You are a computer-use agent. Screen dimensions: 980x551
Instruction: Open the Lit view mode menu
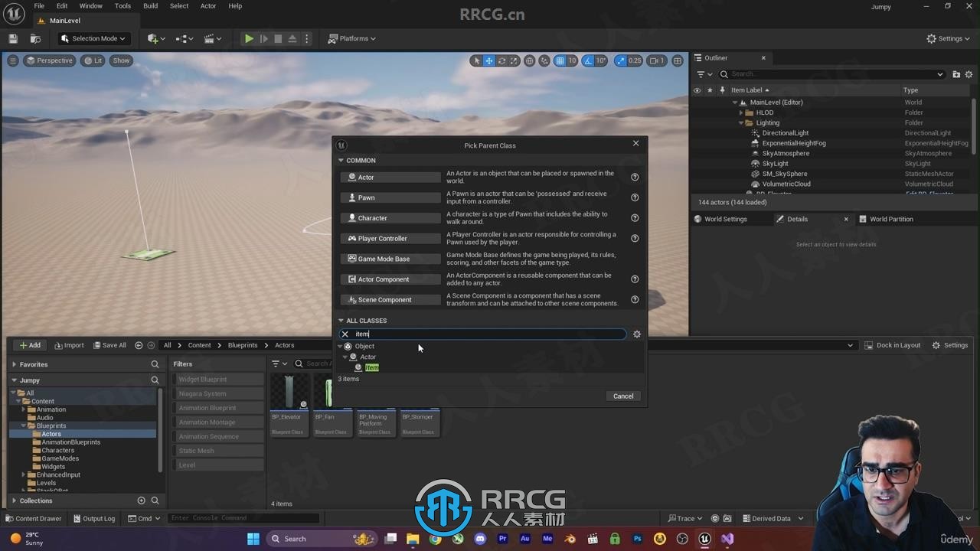coord(93,60)
